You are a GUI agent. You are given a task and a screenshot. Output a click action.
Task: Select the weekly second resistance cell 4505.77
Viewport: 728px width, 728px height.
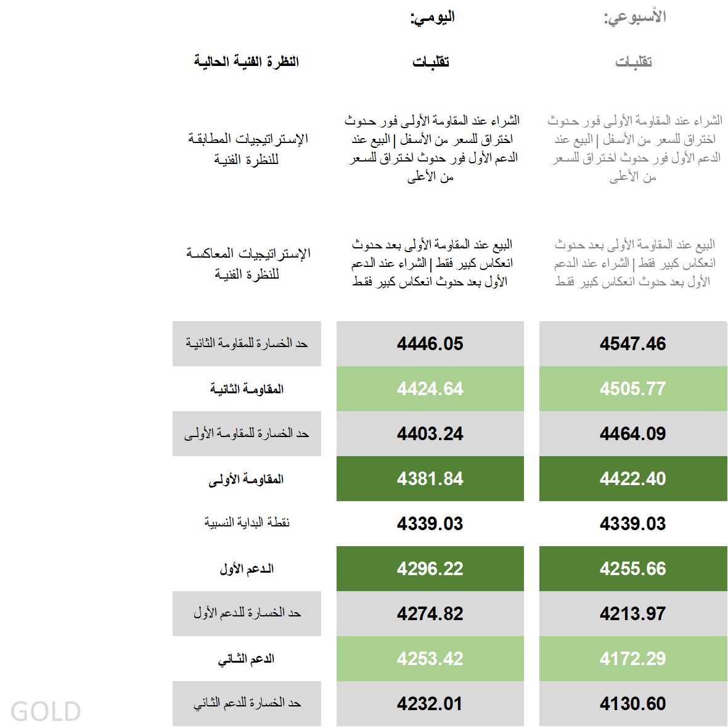tap(632, 389)
